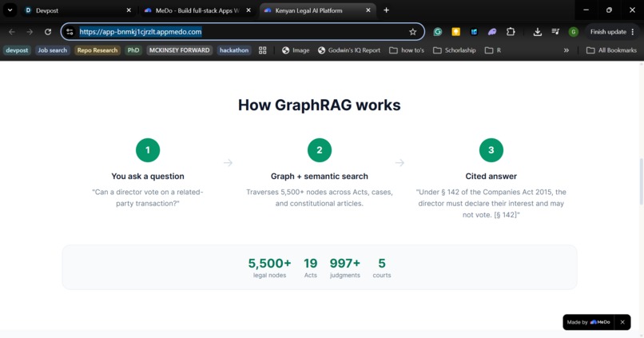
Task: Open the Chrome three-dot menu
Action: pyautogui.click(x=633, y=32)
